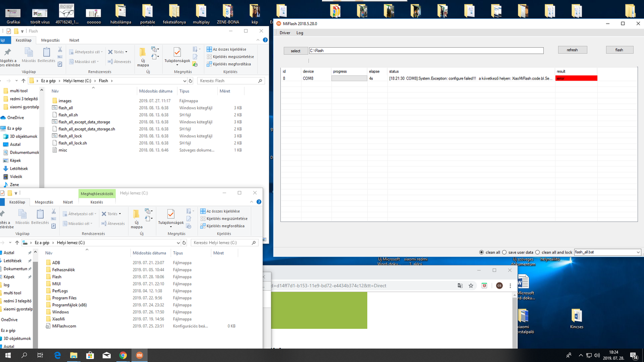Click refresh icon in Flash address bar
Viewport: 644px width, 362px height.
coord(190,80)
